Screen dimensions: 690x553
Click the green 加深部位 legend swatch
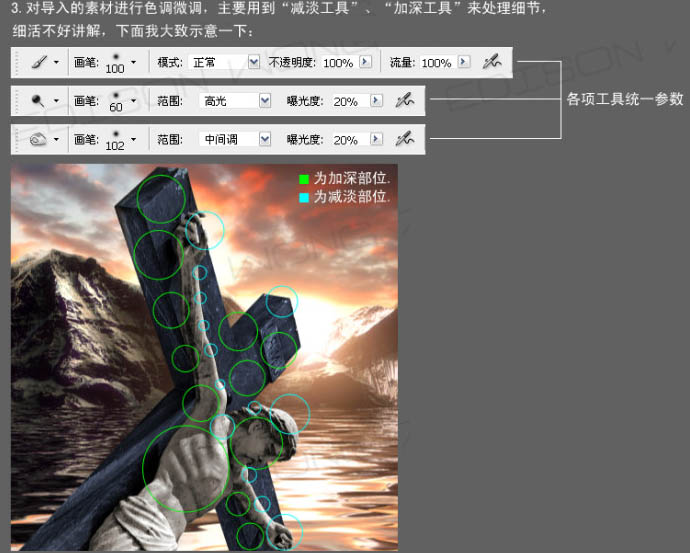pyautogui.click(x=304, y=179)
